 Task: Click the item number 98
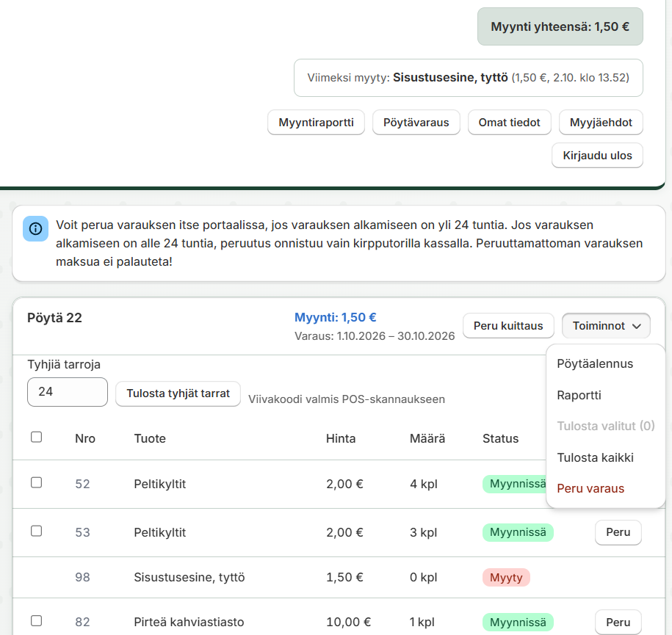82,577
